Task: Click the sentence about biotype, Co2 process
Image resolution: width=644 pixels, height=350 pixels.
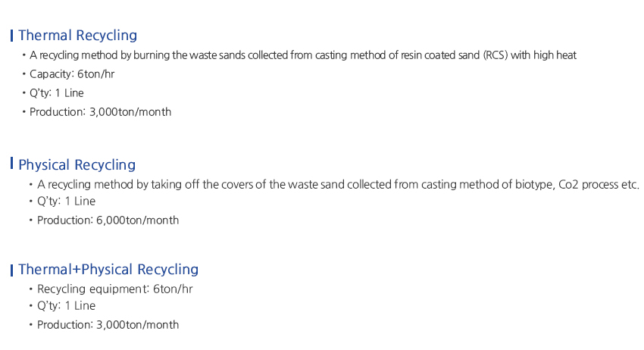Action: click(338, 185)
